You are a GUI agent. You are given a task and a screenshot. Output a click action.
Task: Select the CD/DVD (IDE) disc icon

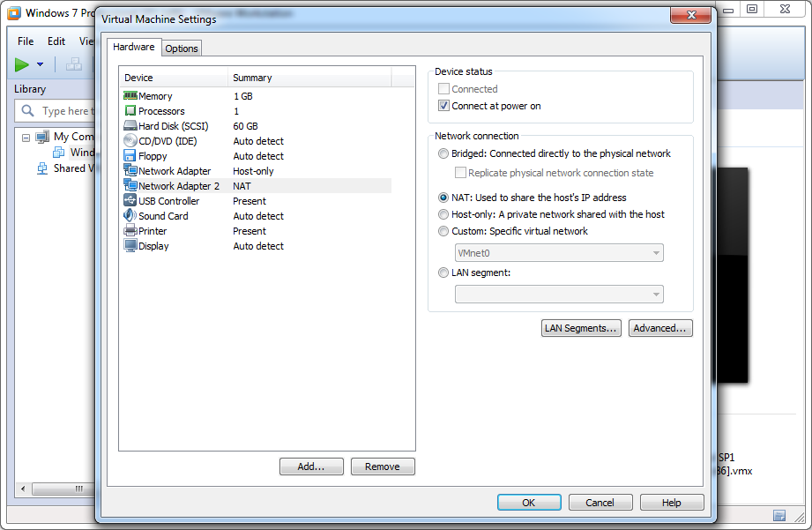[x=130, y=141]
